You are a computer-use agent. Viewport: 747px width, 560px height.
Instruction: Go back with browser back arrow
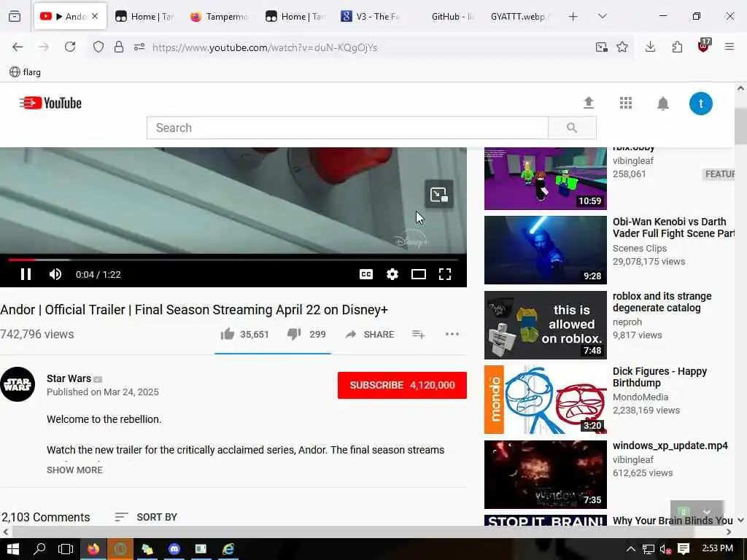tap(18, 47)
